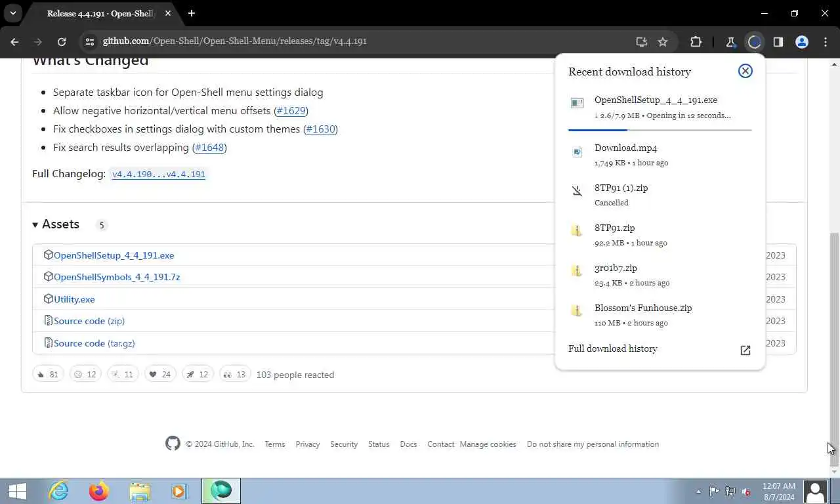Click Blossom's Funhouse.zip folder icon
The height and width of the screenshot is (504, 840).
point(576,311)
